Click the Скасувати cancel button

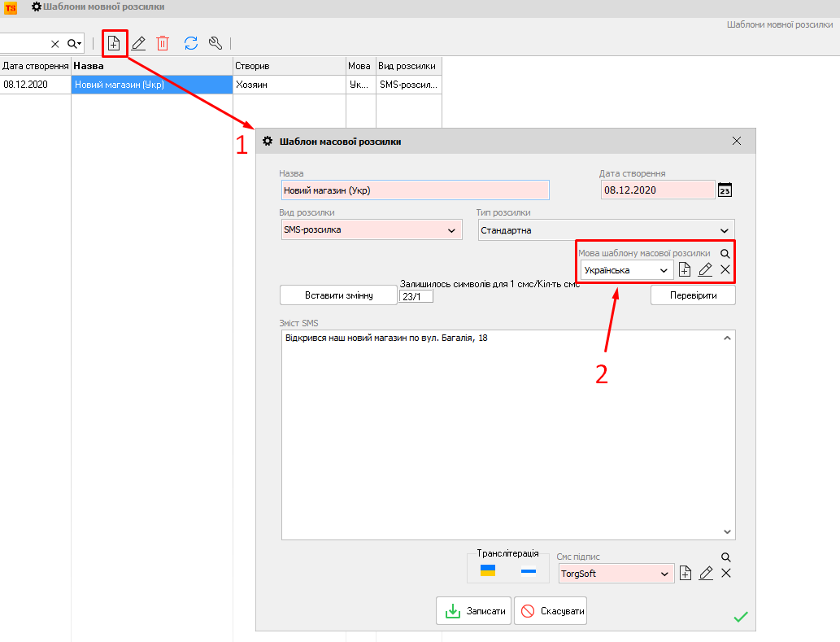[x=551, y=611]
